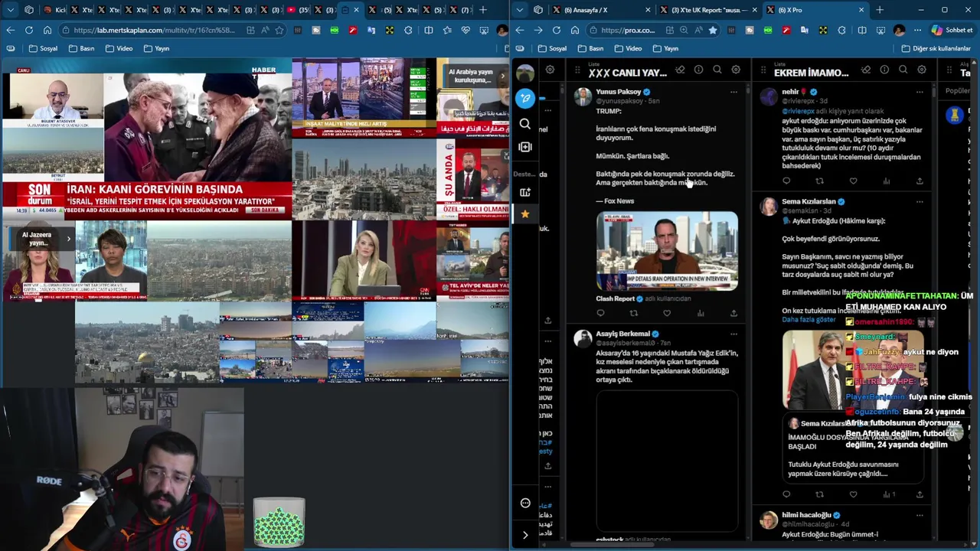Switch to the Kick tab in left window
The image size is (980, 551).
tap(54, 10)
